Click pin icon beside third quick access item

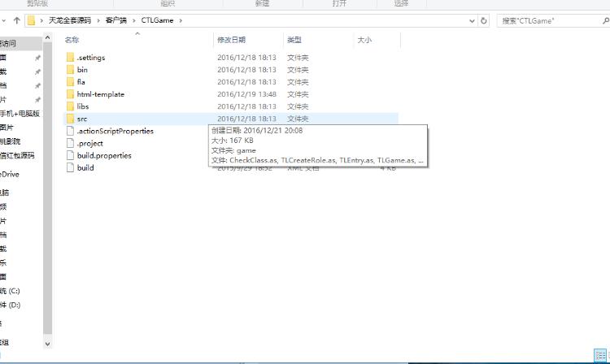37,86
